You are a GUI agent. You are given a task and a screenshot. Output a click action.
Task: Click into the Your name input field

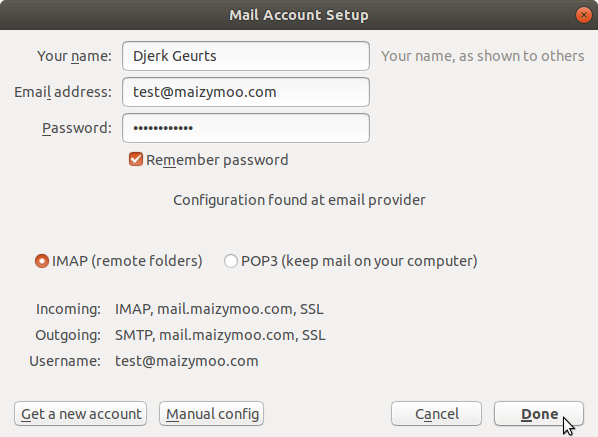coord(246,56)
